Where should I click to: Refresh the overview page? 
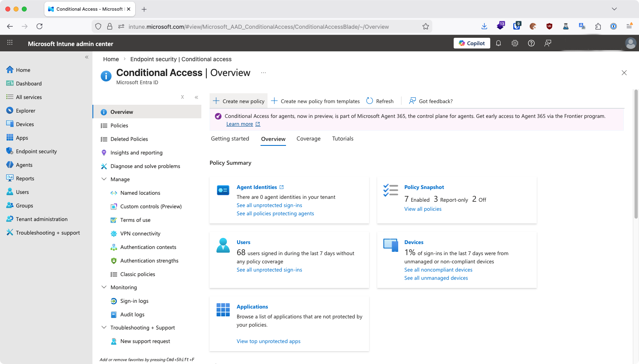(x=380, y=101)
